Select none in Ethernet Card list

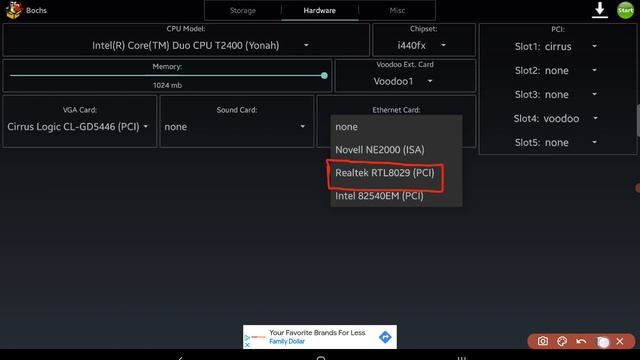point(396,127)
